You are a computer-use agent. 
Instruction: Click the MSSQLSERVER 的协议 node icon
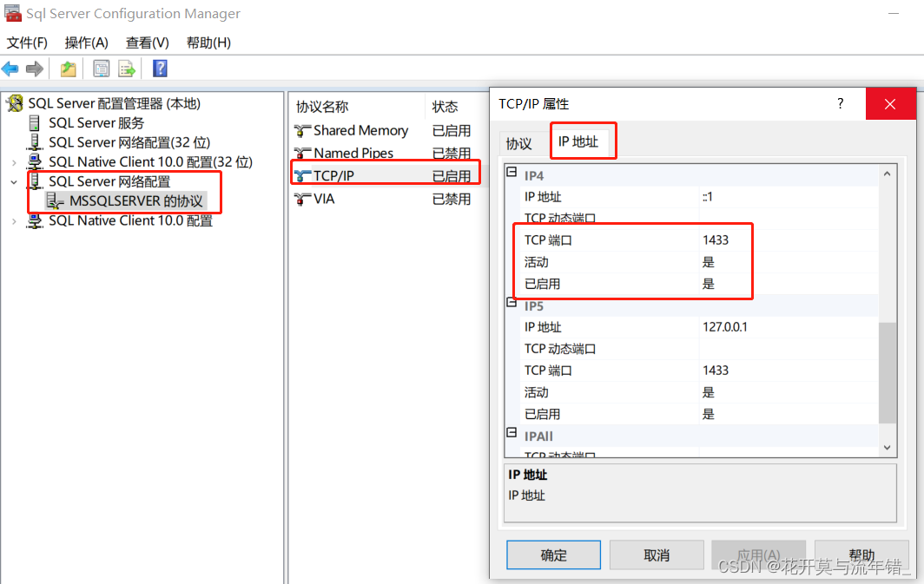point(55,200)
